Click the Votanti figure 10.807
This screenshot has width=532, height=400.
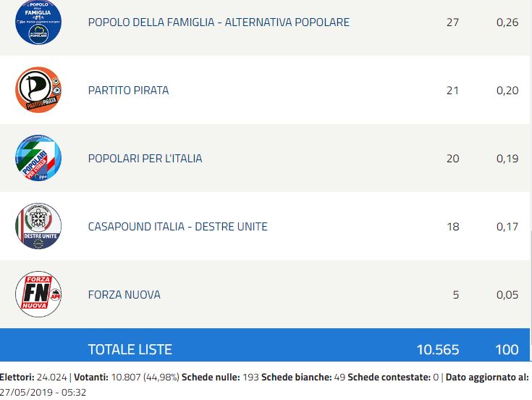(x=126, y=378)
